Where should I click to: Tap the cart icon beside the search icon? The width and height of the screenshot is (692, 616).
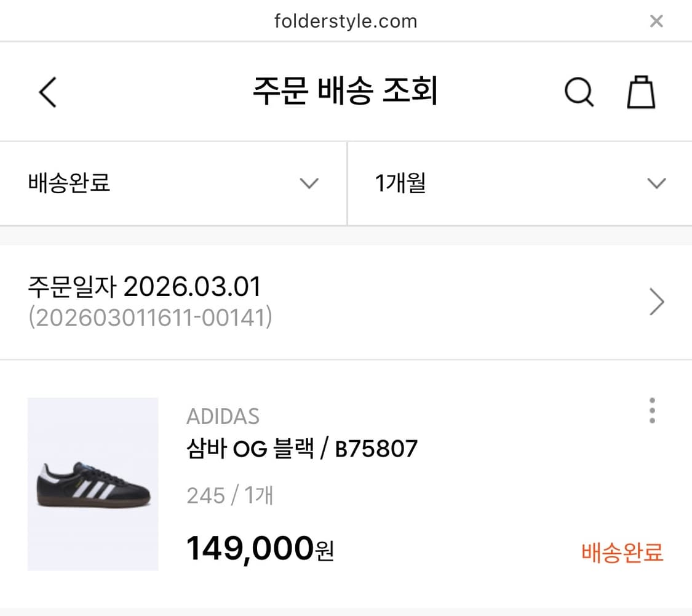pos(641,92)
